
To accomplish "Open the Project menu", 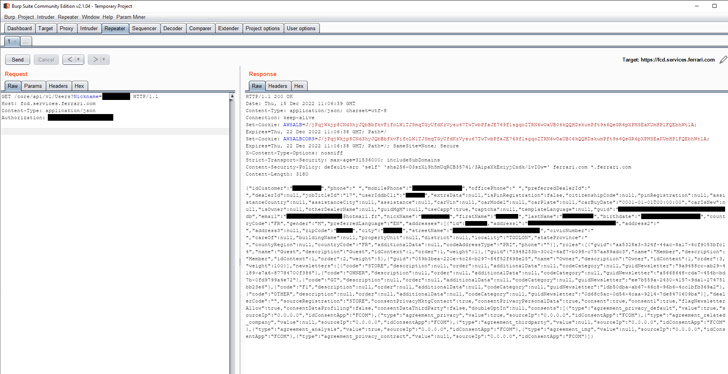I will pyautogui.click(x=26, y=17).
